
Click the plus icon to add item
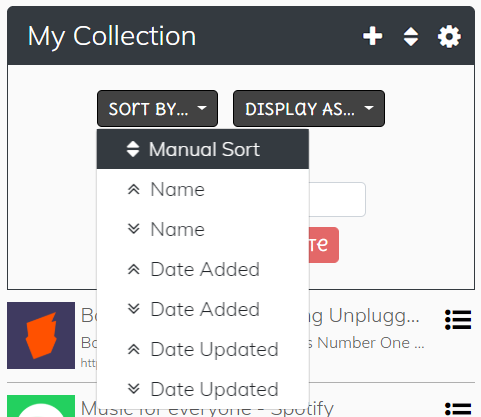(x=372, y=36)
